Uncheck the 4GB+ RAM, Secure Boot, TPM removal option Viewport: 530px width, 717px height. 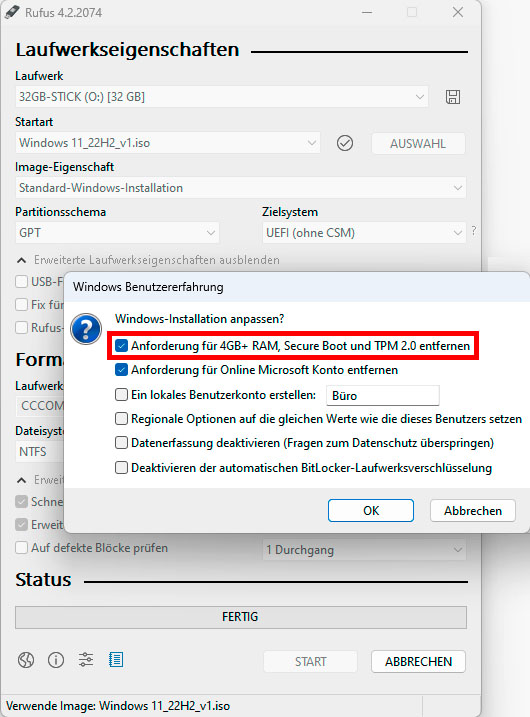click(121, 346)
